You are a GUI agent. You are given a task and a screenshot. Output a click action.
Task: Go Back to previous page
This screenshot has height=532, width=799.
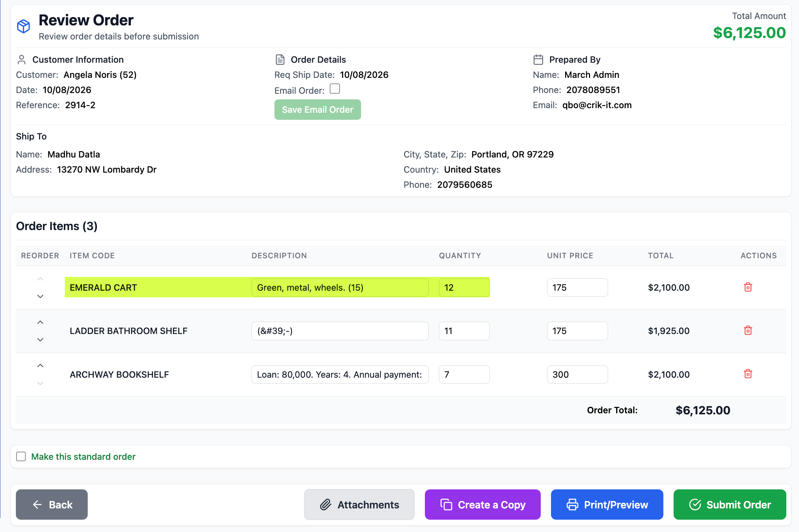[52, 505]
